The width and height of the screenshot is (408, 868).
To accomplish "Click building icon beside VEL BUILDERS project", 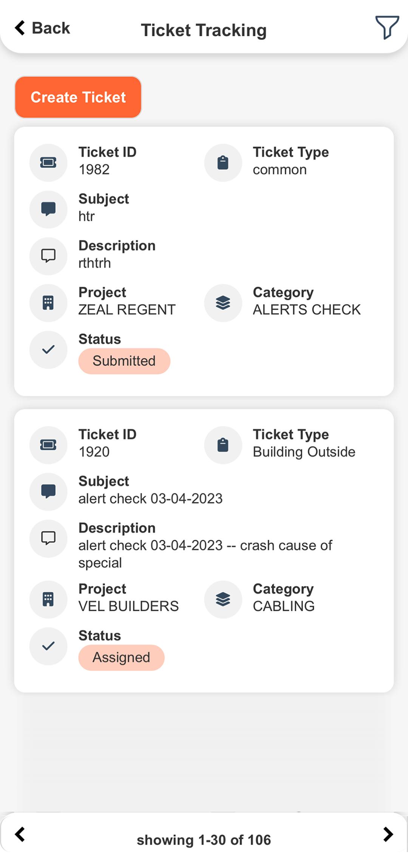I will tap(48, 599).
